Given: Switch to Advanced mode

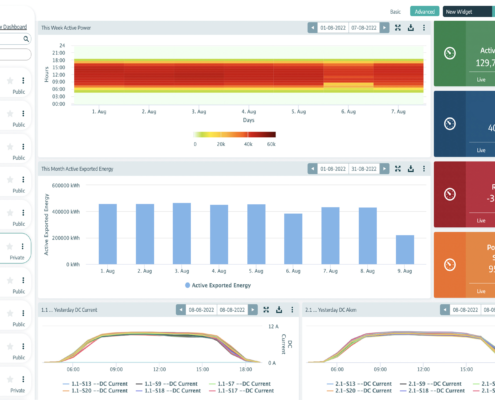Looking at the screenshot, I should coord(425,12).
